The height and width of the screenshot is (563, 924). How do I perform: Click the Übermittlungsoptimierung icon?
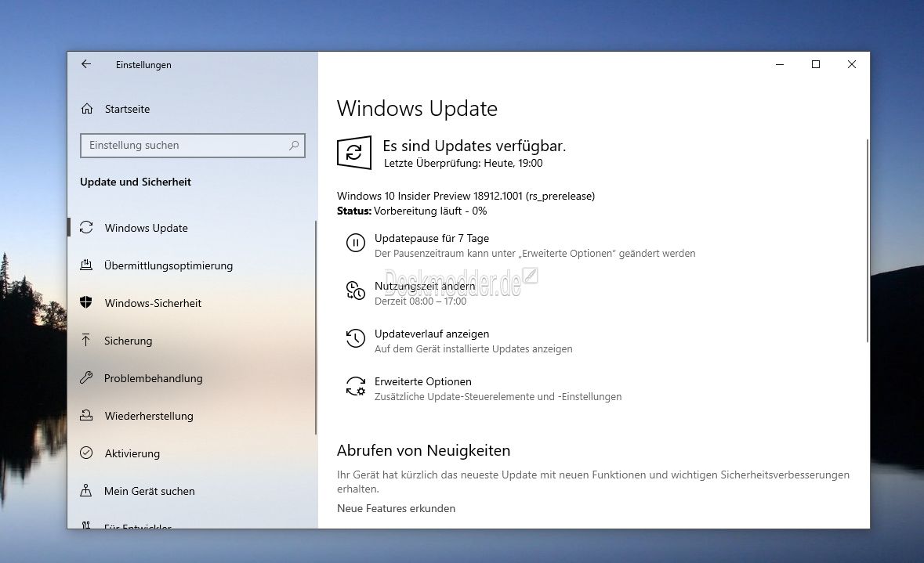point(86,265)
